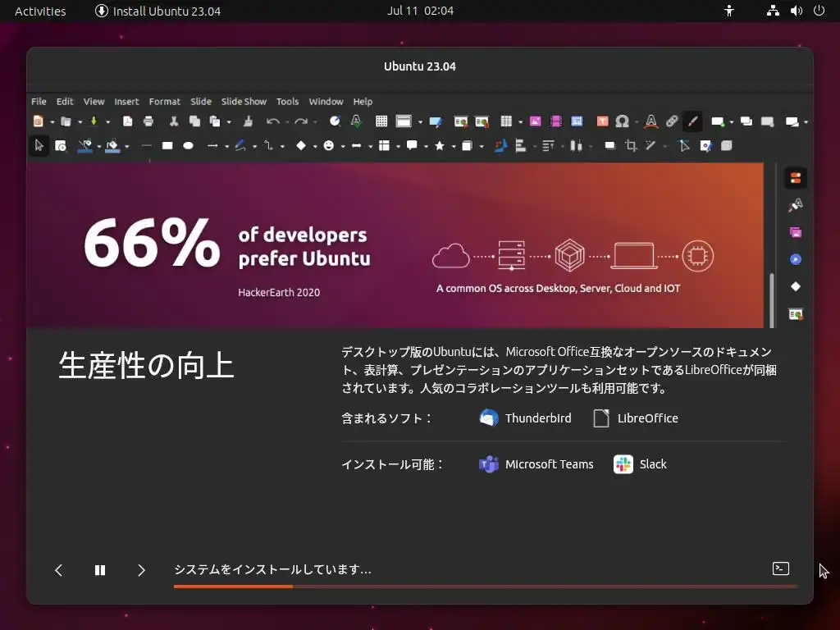Click the wired network status icon

[x=773, y=11]
